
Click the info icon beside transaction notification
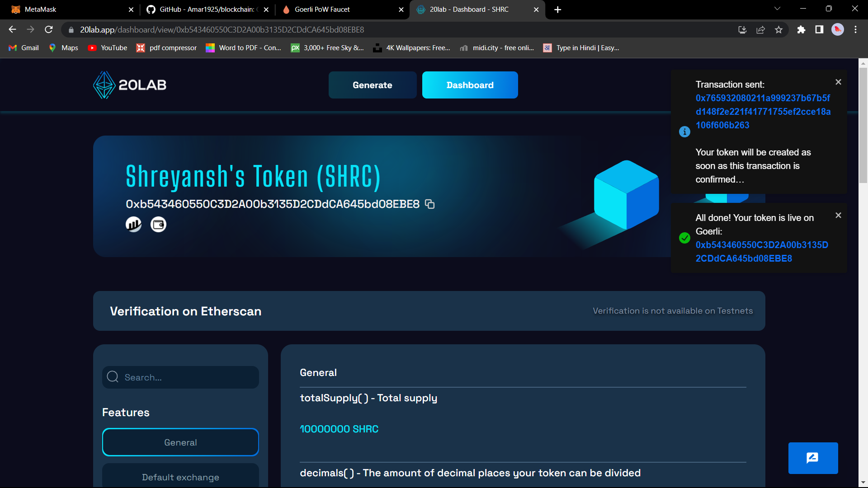pyautogui.click(x=684, y=131)
